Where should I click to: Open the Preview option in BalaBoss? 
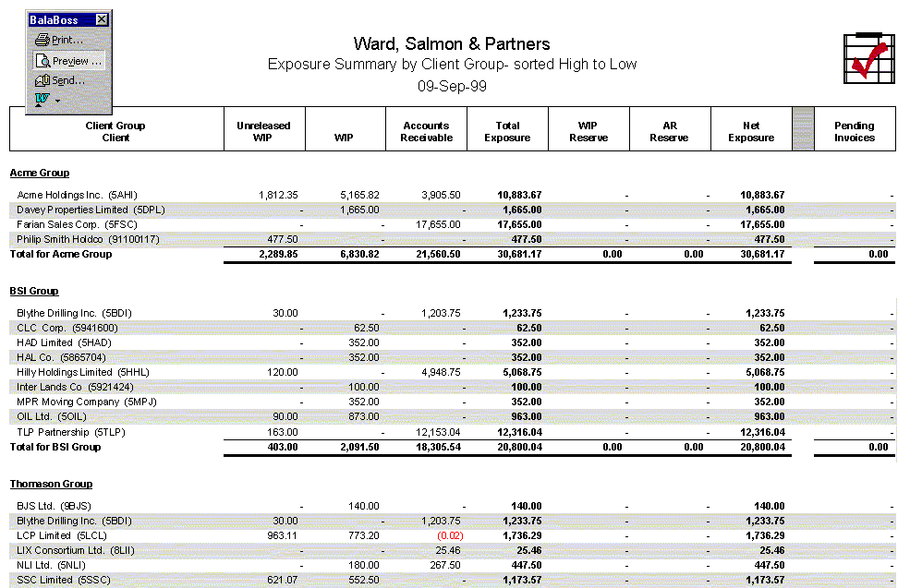pyautogui.click(x=68, y=61)
